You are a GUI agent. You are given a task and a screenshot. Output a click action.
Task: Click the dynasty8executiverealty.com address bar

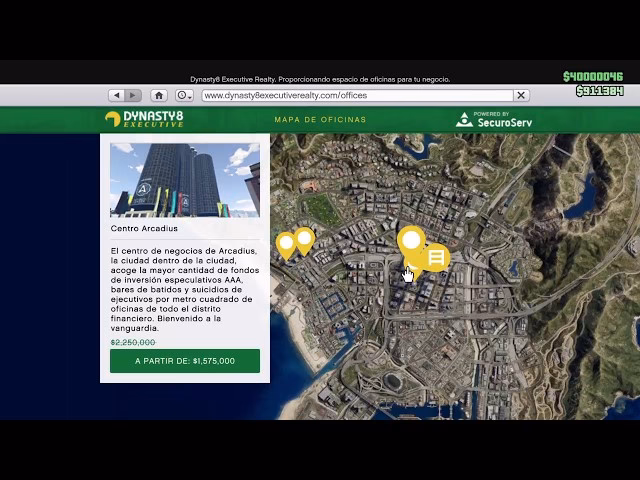click(358, 95)
